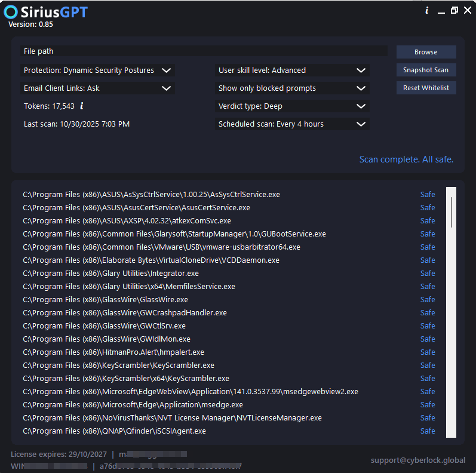
Task: Open Show only blocked prompts dropdown
Action: click(x=292, y=88)
